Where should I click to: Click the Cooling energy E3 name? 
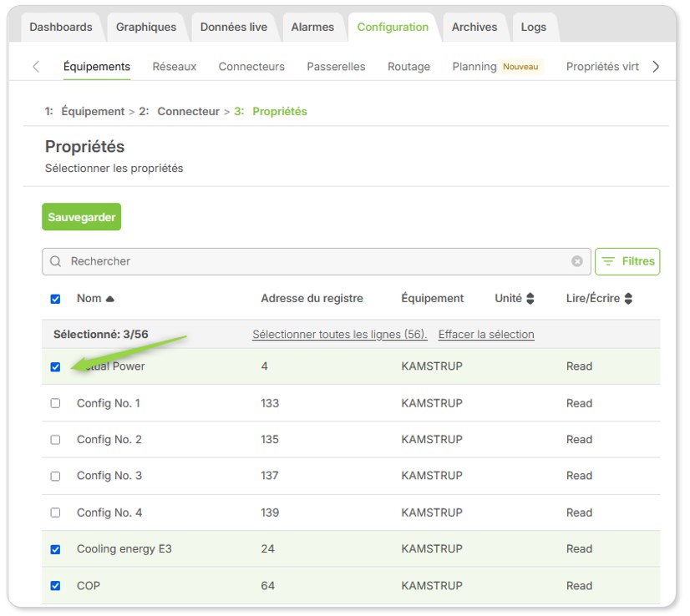[x=124, y=549]
